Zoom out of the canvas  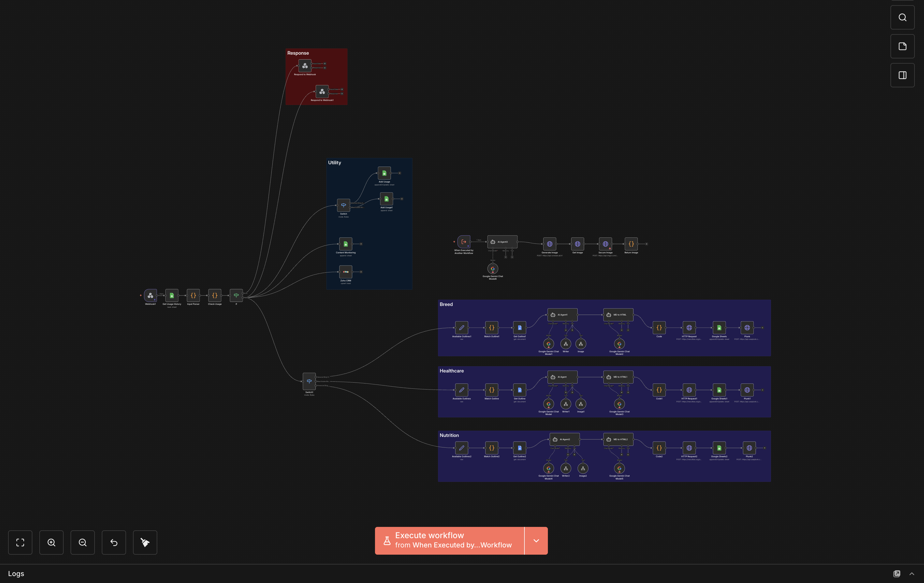click(82, 542)
